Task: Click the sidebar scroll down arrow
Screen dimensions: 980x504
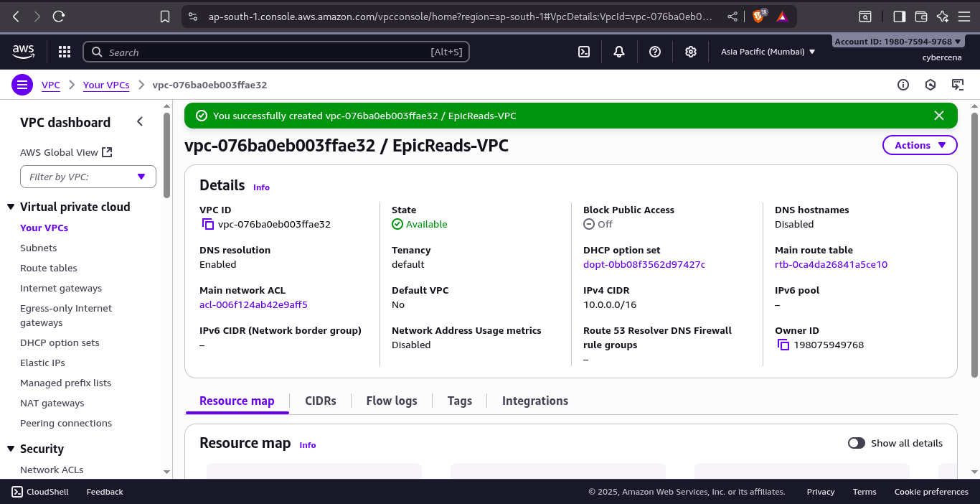Action: click(x=167, y=472)
